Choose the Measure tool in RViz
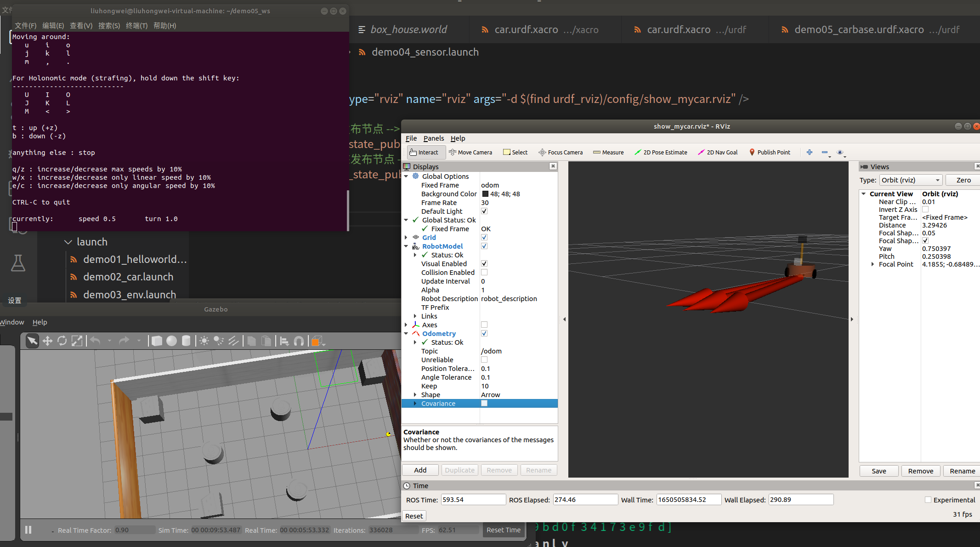The width and height of the screenshot is (980, 547). coord(608,152)
